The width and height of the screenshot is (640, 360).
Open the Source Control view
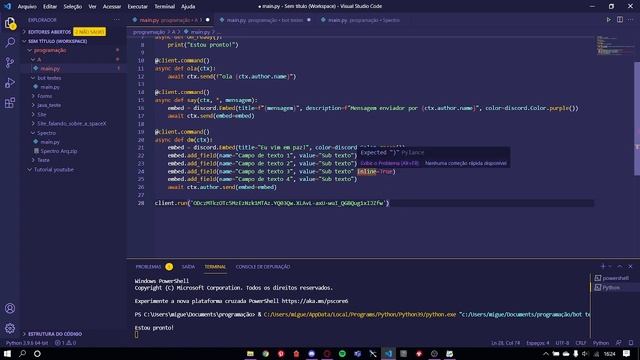(x=10, y=62)
